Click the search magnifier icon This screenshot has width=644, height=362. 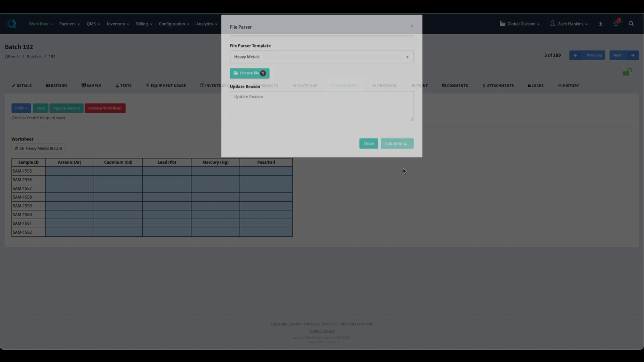(x=631, y=24)
